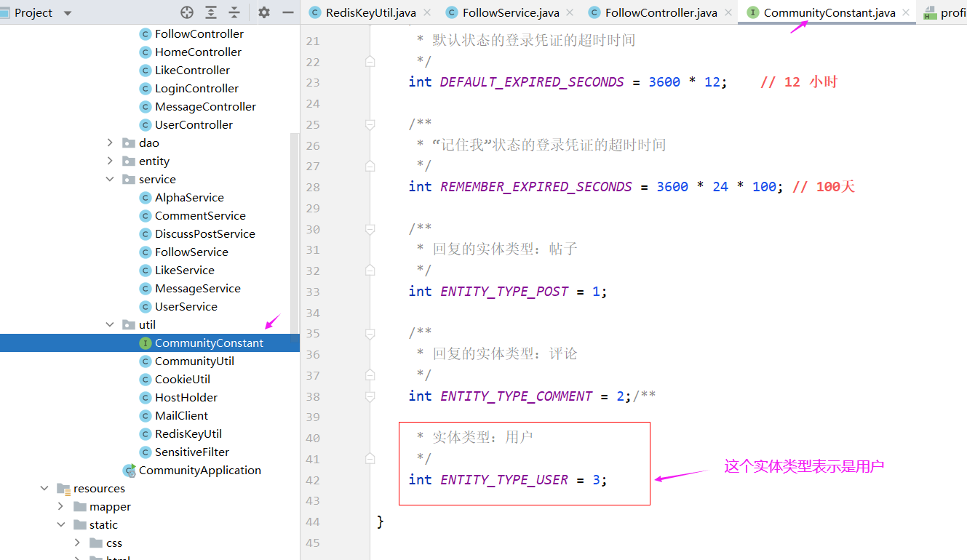Select LikeController class icon

pyautogui.click(x=145, y=70)
